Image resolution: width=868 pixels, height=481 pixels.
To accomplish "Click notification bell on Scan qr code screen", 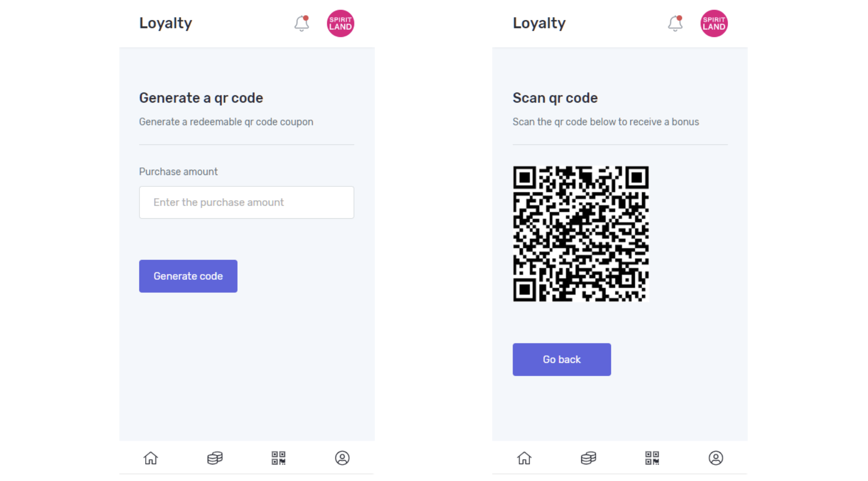I will 675,23.
